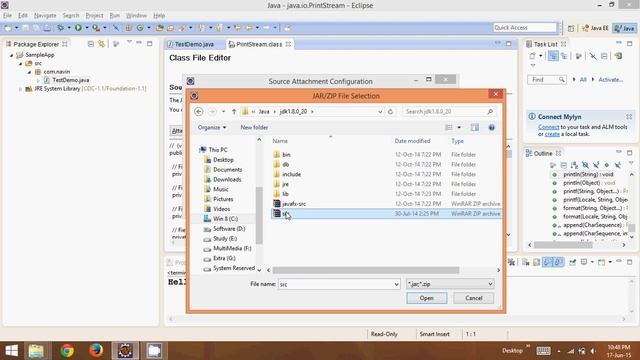Open view options dropdown arrow
The image size is (640, 360).
coord(459,127)
